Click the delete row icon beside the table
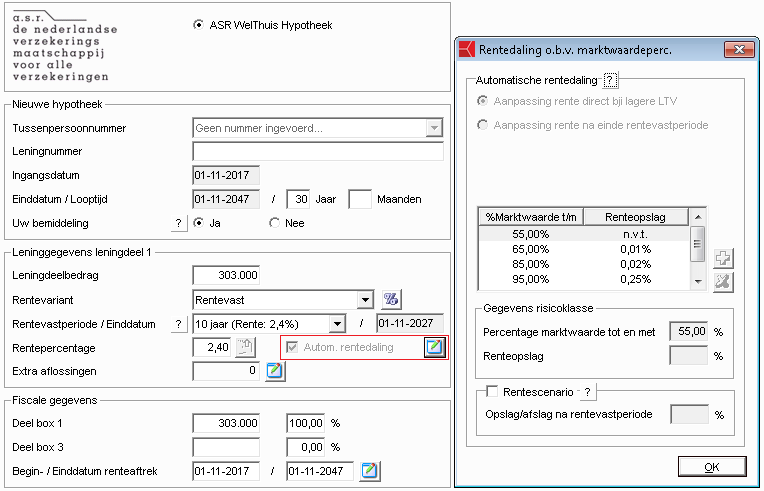764x491 pixels. (723, 282)
